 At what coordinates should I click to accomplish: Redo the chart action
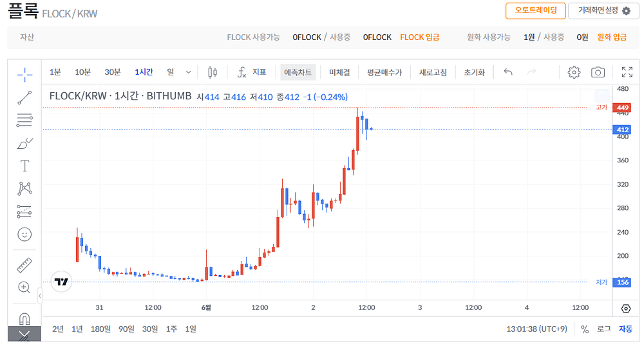pos(531,72)
